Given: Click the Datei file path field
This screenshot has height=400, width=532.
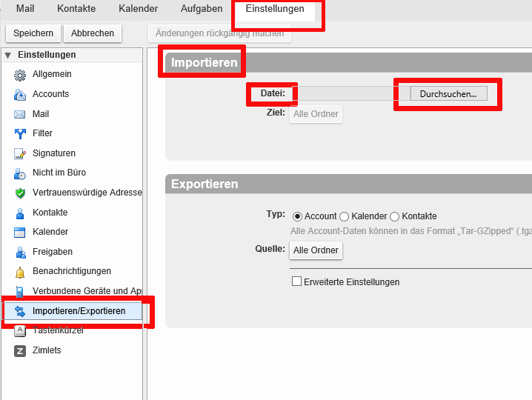Looking at the screenshot, I should (x=350, y=93).
